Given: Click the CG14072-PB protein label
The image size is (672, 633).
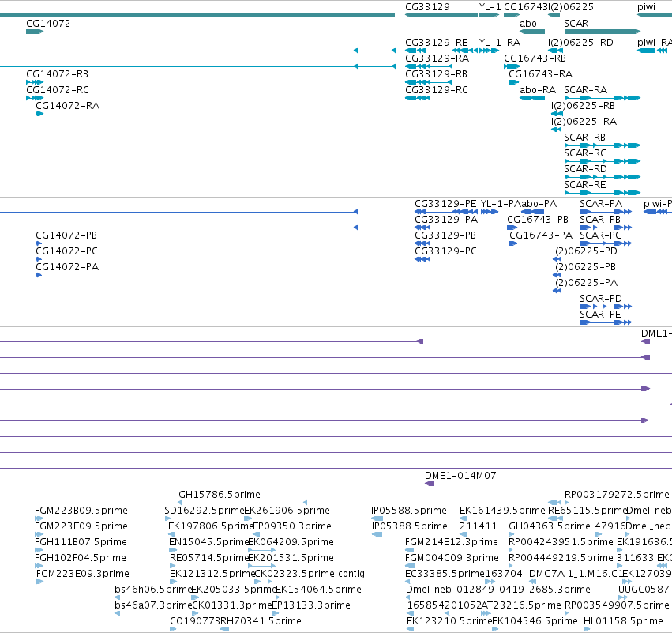Looking at the screenshot, I should pyautogui.click(x=66, y=235).
